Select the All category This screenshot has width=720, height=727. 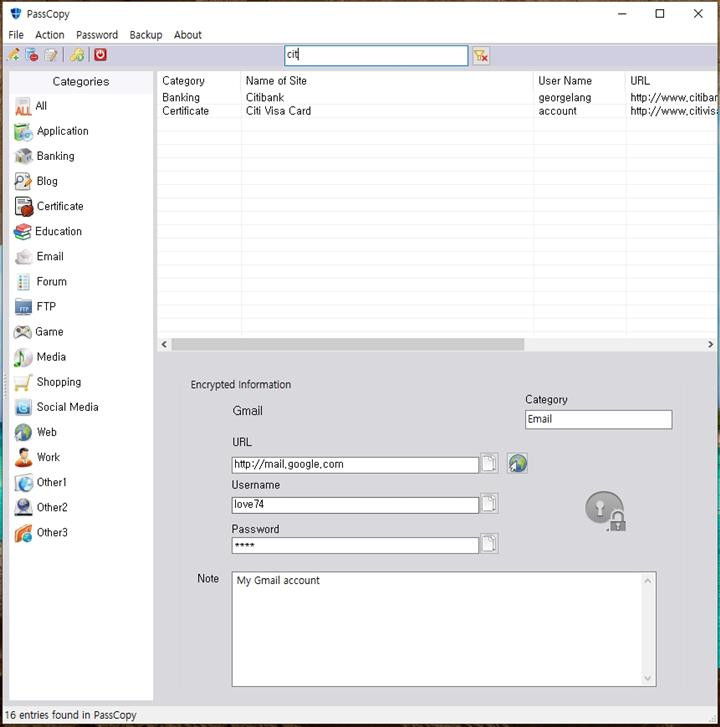pos(31,106)
